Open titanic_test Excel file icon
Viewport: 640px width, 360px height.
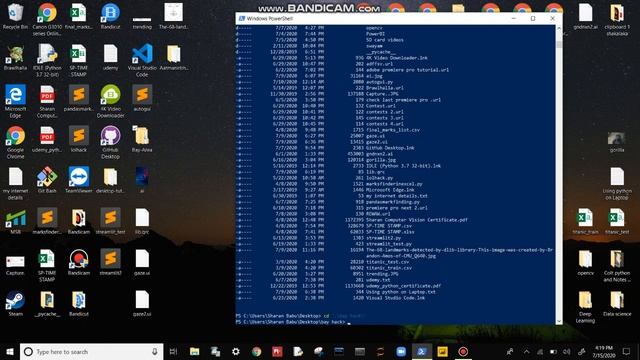pos(617,221)
